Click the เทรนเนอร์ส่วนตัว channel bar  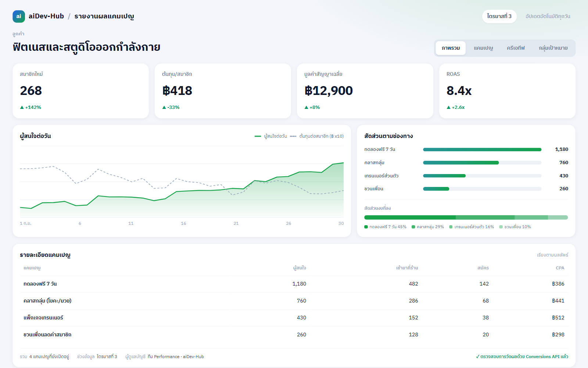(x=482, y=176)
